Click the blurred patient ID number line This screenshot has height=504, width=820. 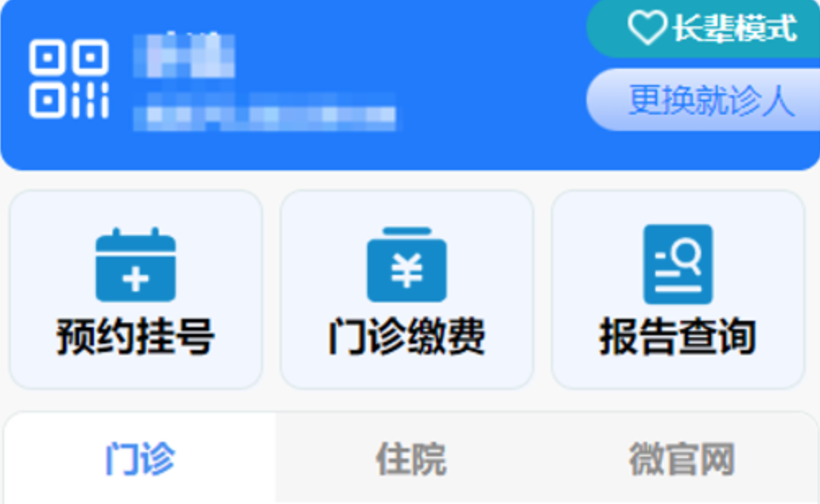[x=264, y=111]
